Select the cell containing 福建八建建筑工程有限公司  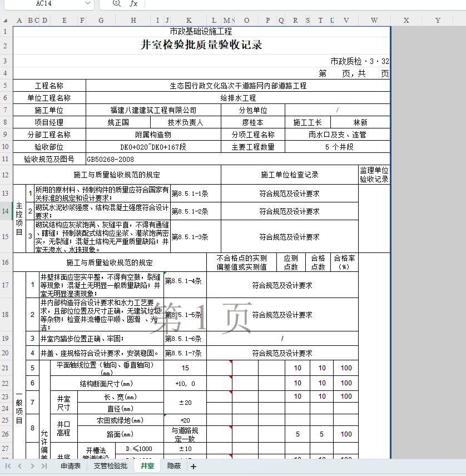pos(153,110)
